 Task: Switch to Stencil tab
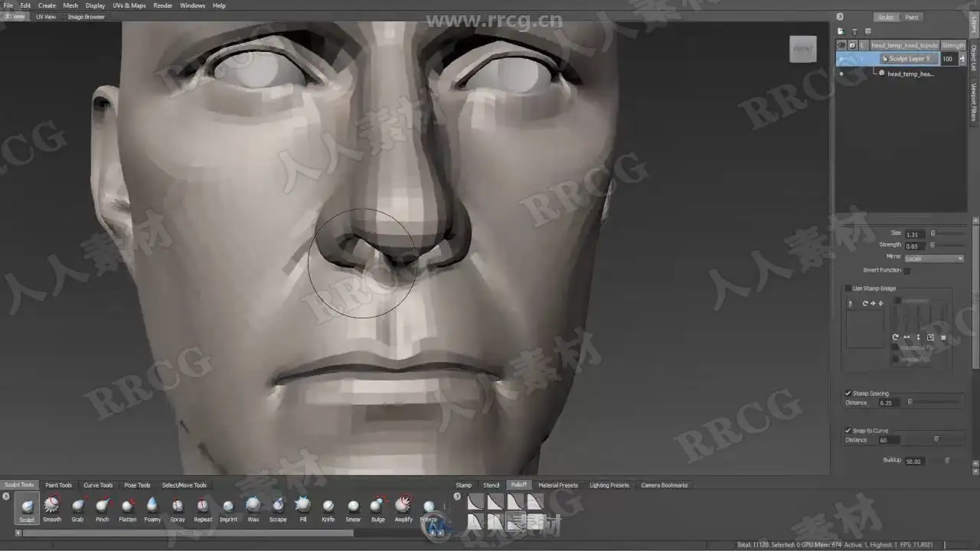[492, 485]
